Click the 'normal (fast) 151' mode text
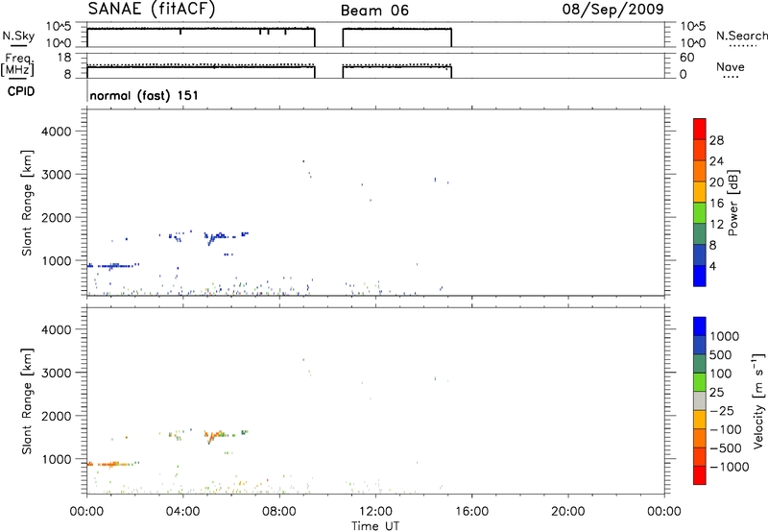Image resolution: width=768 pixels, height=532 pixels. click(144, 95)
